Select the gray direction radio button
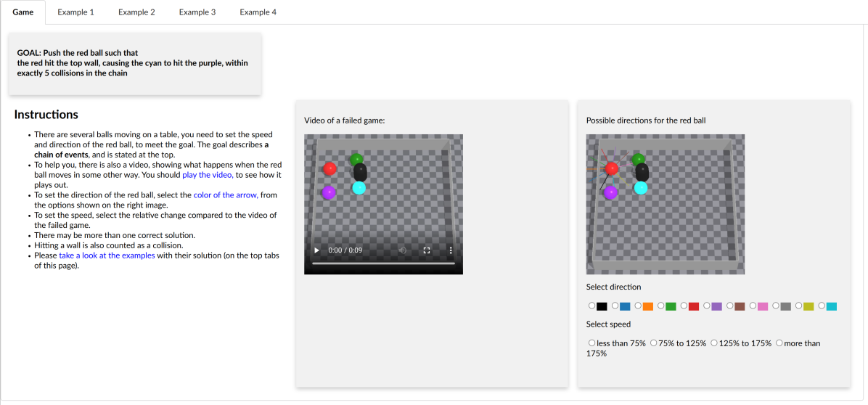This screenshot has height=405, width=868. (776, 306)
